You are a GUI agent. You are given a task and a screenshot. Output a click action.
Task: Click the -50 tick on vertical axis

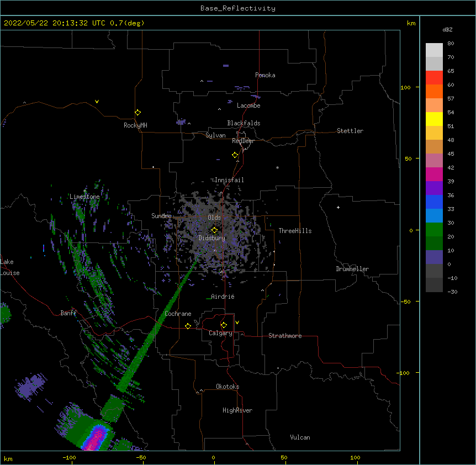(405, 302)
